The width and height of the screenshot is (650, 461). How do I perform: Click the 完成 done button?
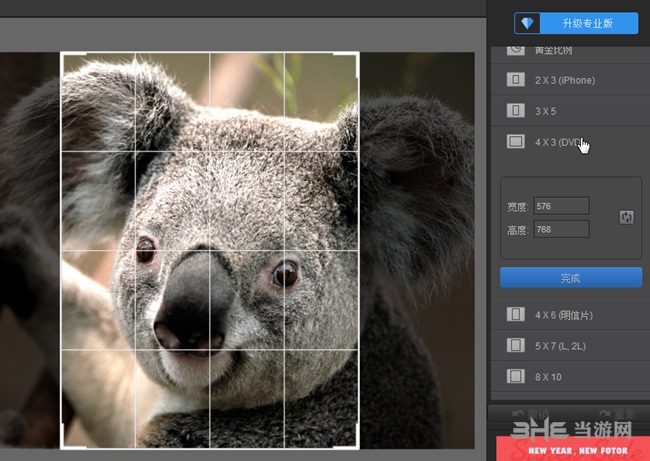pyautogui.click(x=571, y=278)
